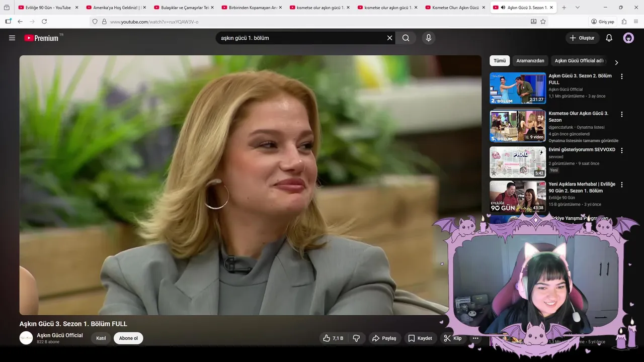The image size is (644, 362).
Task: Switch to Amerika'ya Hoş Geldiniz tab
Action: point(115,8)
